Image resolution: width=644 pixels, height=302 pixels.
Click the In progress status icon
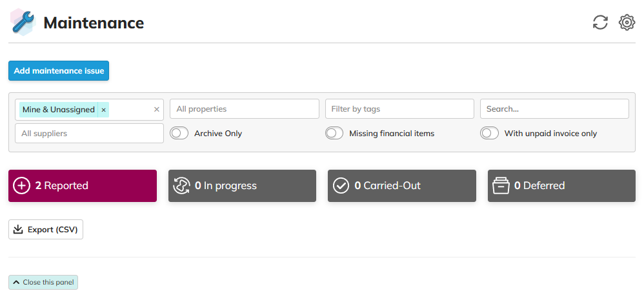click(x=181, y=186)
